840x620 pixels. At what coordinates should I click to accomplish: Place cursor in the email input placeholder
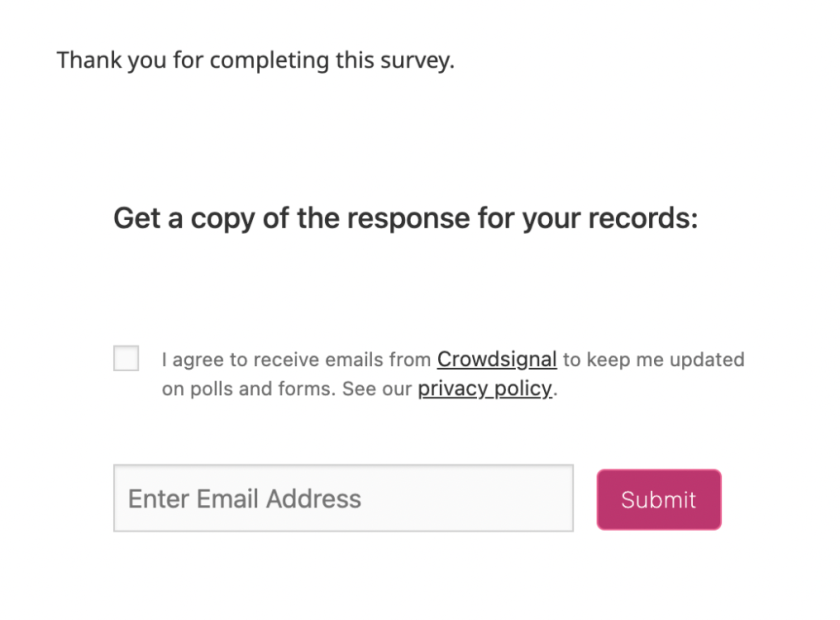(x=245, y=498)
